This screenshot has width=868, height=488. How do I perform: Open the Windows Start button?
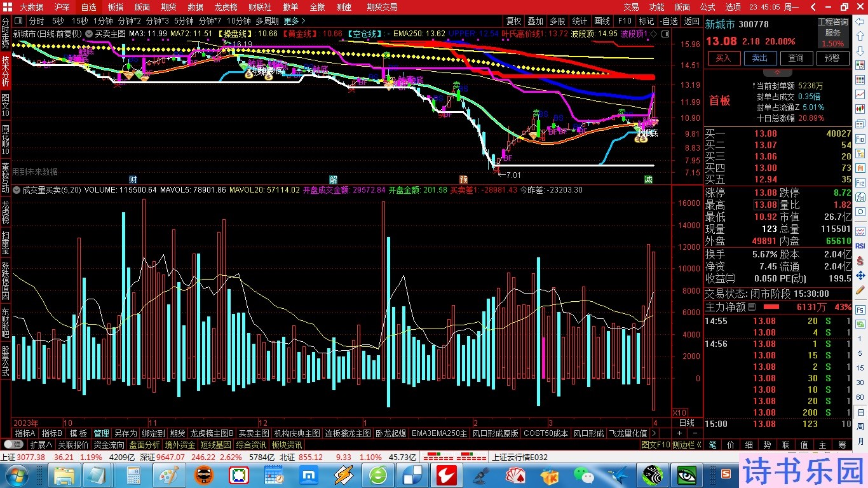[16, 475]
